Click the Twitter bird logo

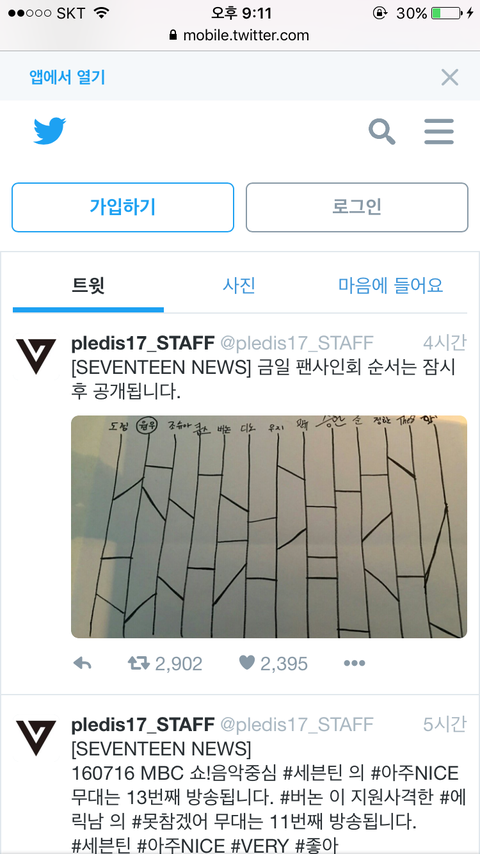[x=50, y=131]
